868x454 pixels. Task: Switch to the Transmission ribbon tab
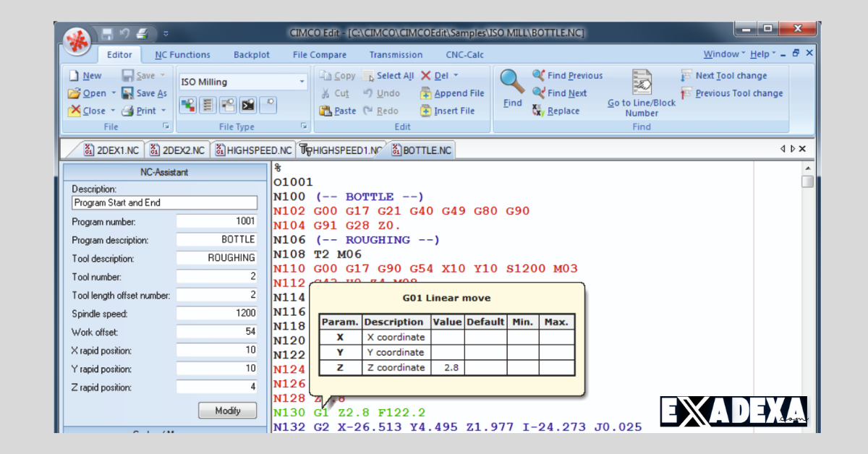[x=396, y=54]
